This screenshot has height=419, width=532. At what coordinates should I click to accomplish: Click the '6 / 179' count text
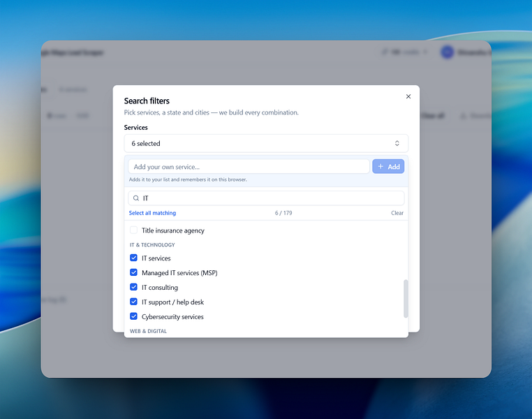point(283,213)
